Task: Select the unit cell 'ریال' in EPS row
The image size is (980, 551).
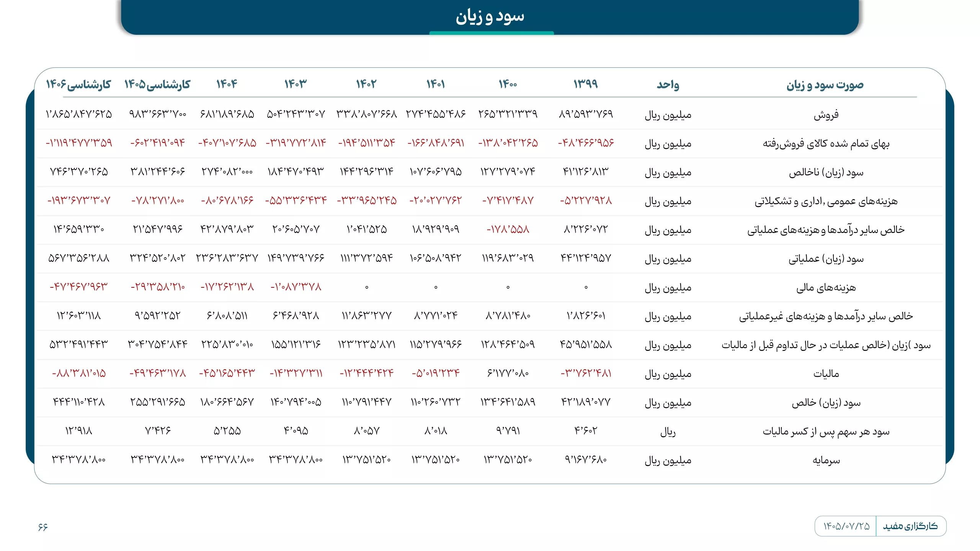Action: point(668,432)
